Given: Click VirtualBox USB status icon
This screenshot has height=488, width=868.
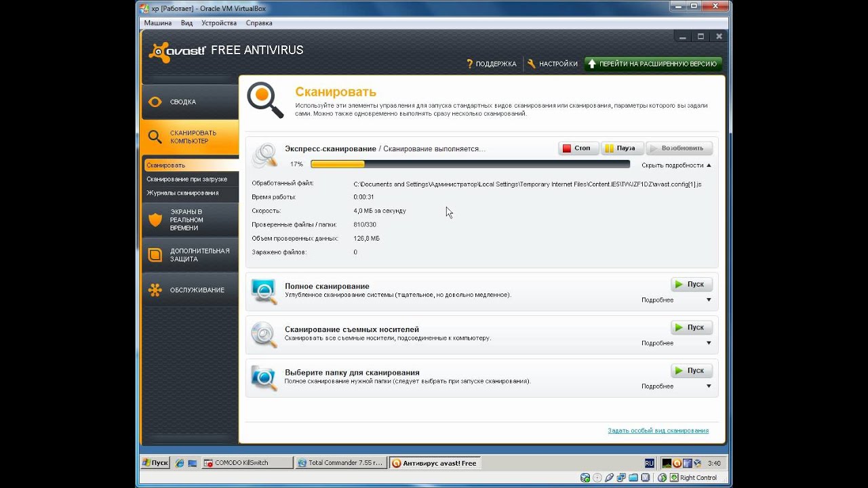Looking at the screenshot, I should 610,478.
